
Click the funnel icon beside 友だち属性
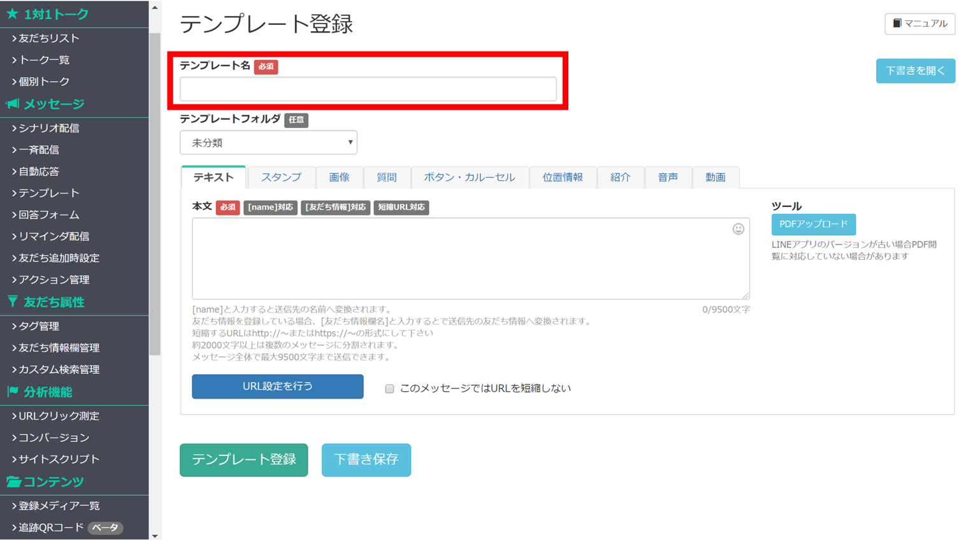coord(12,302)
